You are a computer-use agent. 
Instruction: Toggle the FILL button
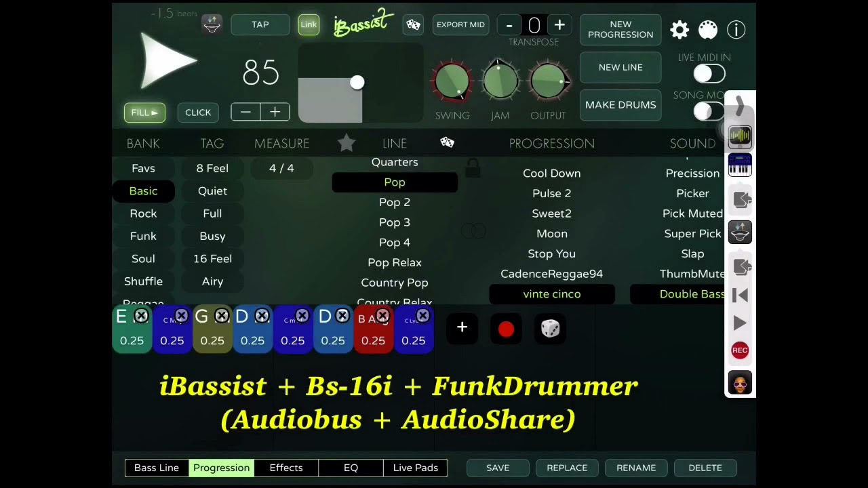pos(144,113)
